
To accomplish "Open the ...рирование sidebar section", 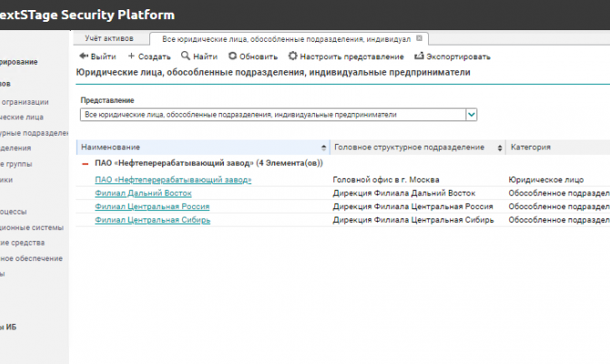I will 19,62.
